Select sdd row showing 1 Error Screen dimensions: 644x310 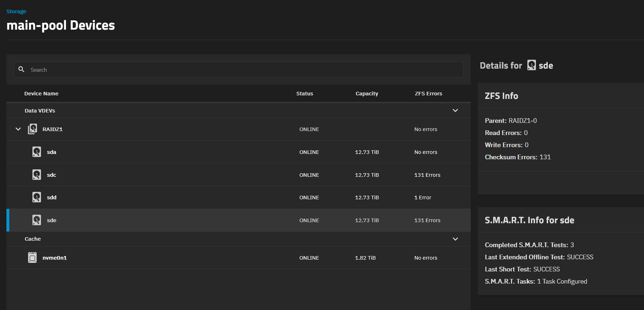pyautogui.click(x=178, y=197)
